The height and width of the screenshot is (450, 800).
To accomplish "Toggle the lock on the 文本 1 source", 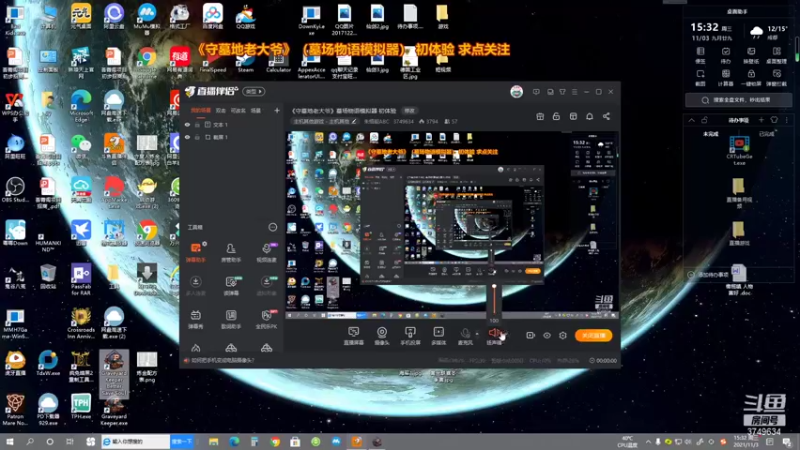I will click(x=197, y=124).
